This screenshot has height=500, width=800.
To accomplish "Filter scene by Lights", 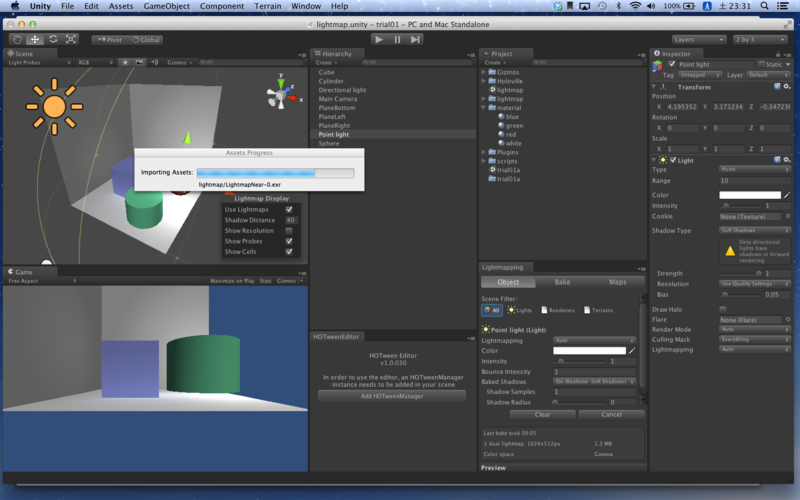I will (x=520, y=310).
